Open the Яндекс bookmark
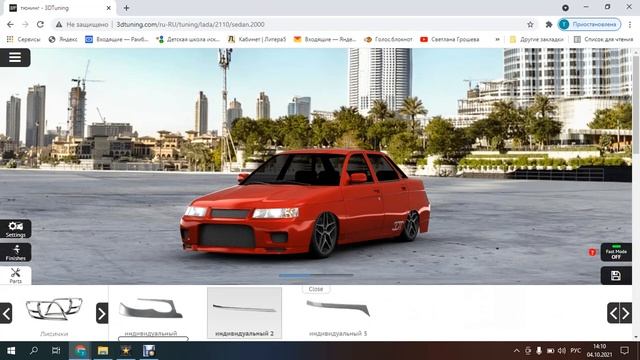 pos(63,39)
